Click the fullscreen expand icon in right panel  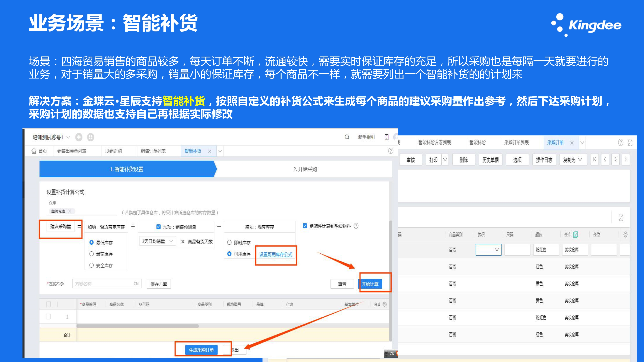point(630,143)
